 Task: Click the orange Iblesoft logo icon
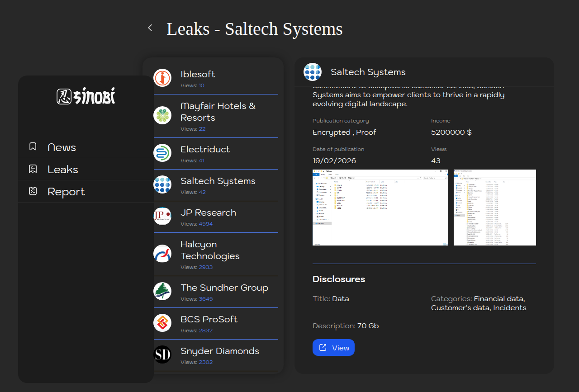pyautogui.click(x=162, y=78)
